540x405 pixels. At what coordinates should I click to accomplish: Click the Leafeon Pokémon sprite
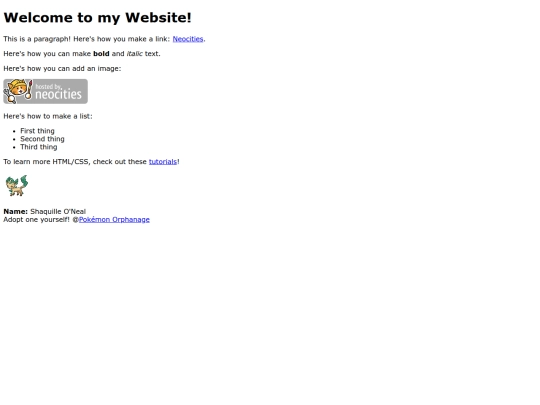coord(17,186)
